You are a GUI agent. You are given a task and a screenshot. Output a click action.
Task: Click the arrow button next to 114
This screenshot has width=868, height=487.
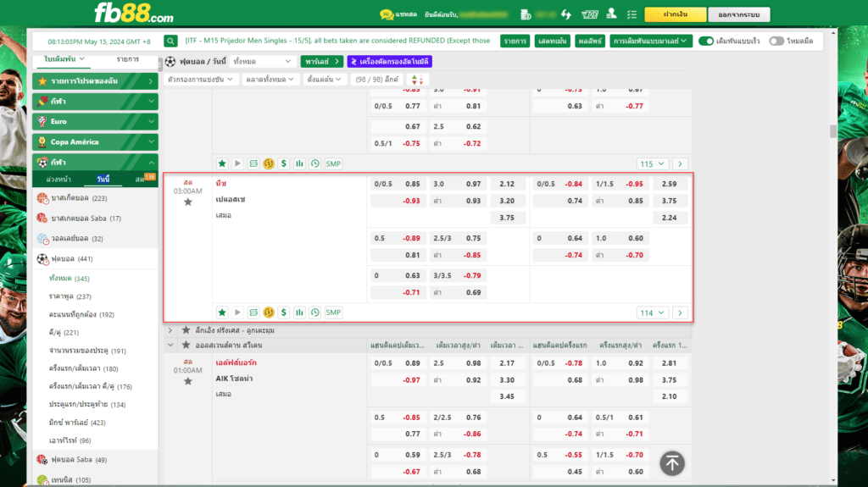tap(680, 313)
